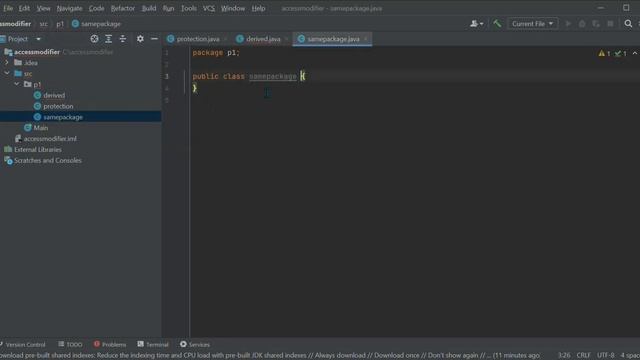Click the src breadcrumb in navigation bar

coord(43,24)
